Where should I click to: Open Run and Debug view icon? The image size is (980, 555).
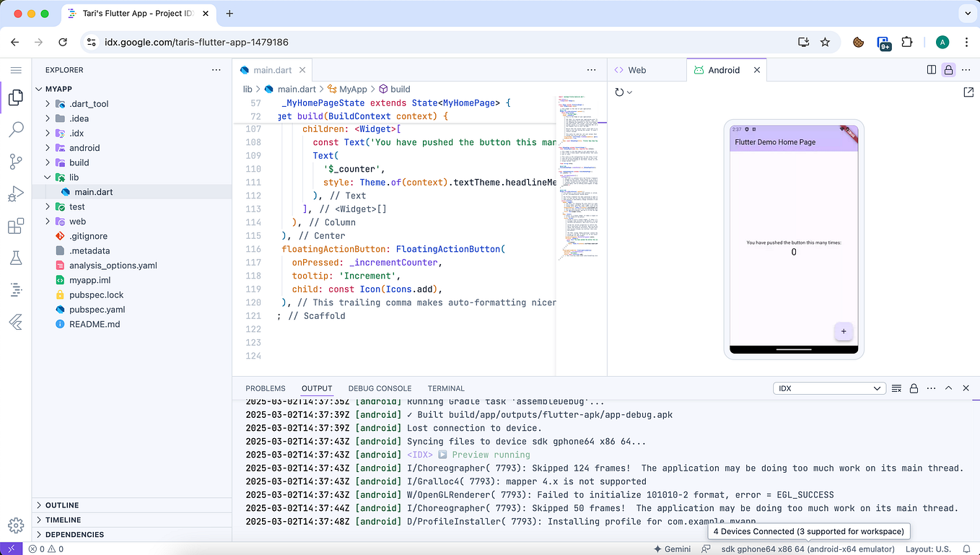tap(16, 194)
